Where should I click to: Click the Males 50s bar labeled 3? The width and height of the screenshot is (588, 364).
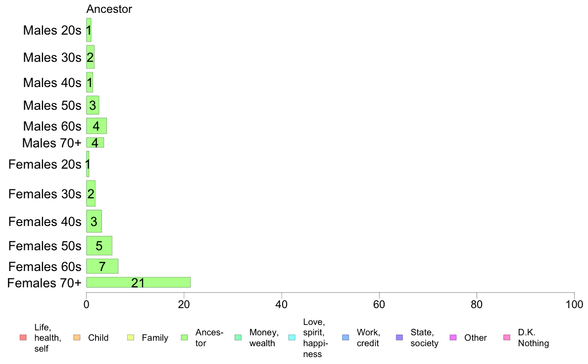point(93,105)
